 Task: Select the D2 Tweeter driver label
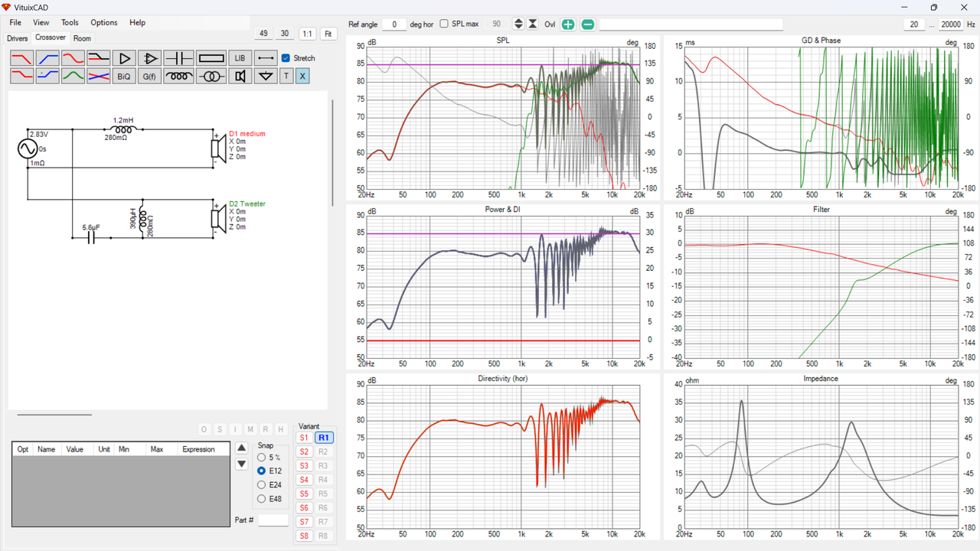247,204
